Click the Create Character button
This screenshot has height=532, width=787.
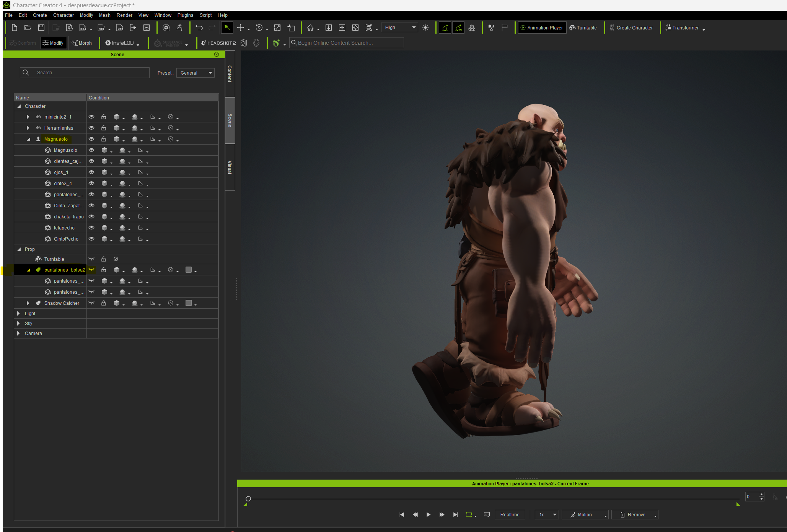[631, 28]
